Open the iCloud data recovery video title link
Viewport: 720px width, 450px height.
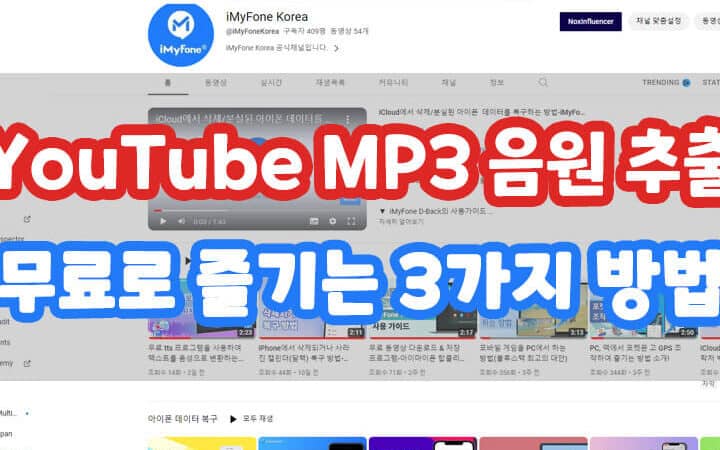click(481, 112)
